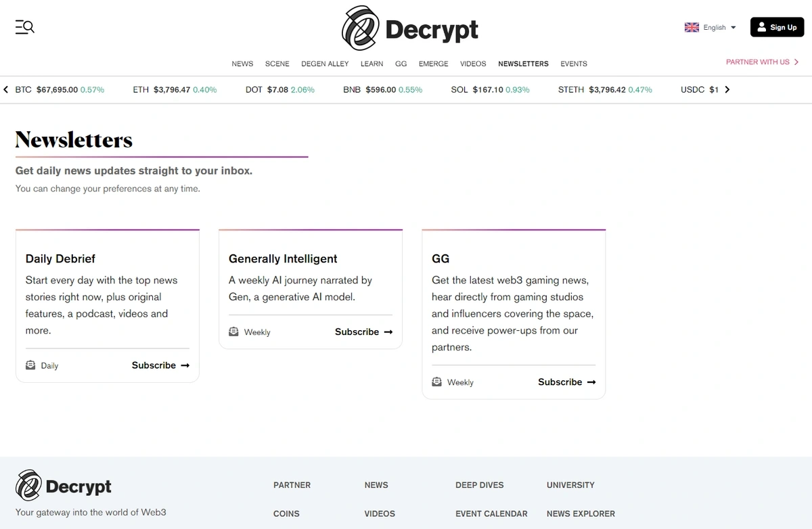Open the EMERGE nav item
The width and height of the screenshot is (812, 529).
pyautogui.click(x=433, y=64)
